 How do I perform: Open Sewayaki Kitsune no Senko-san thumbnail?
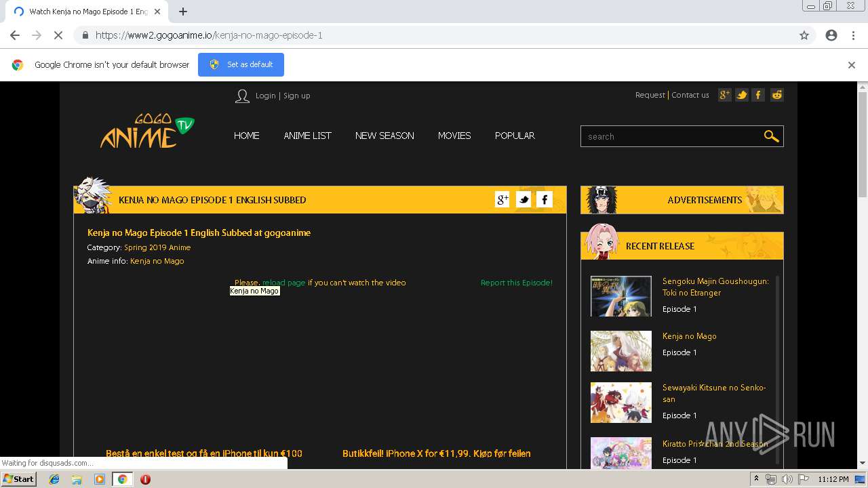[x=621, y=403]
